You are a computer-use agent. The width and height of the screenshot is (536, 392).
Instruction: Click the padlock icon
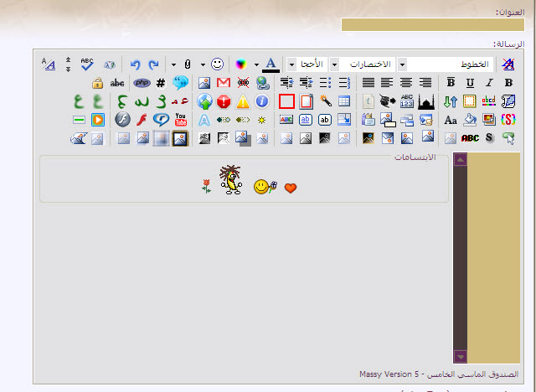pos(97,83)
